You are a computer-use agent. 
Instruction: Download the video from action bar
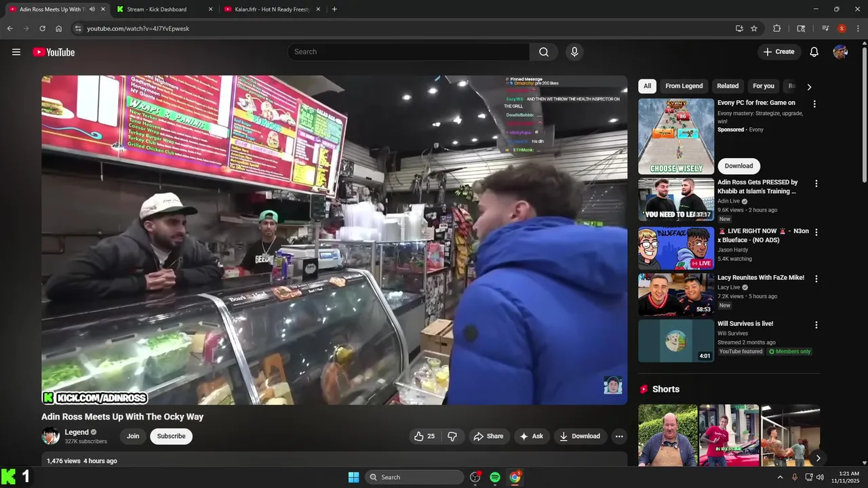pos(580,436)
